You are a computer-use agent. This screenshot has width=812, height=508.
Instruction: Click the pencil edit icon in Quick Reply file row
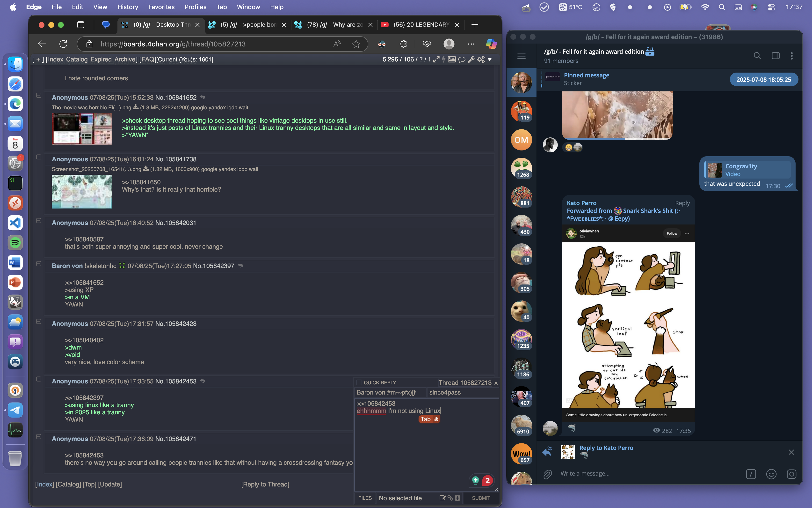442,498
